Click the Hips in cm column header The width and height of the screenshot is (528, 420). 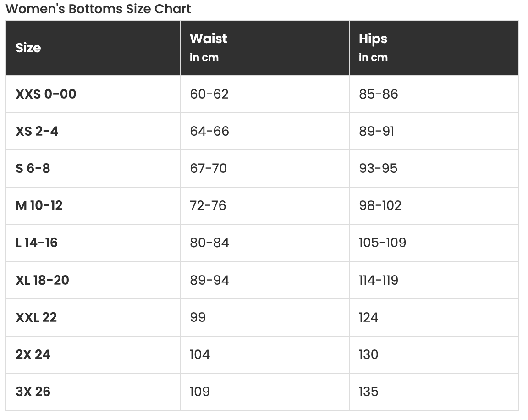point(373,47)
